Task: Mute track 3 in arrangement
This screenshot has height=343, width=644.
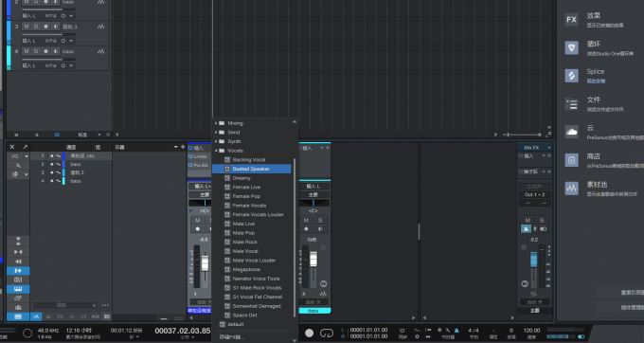Action: pos(27,27)
